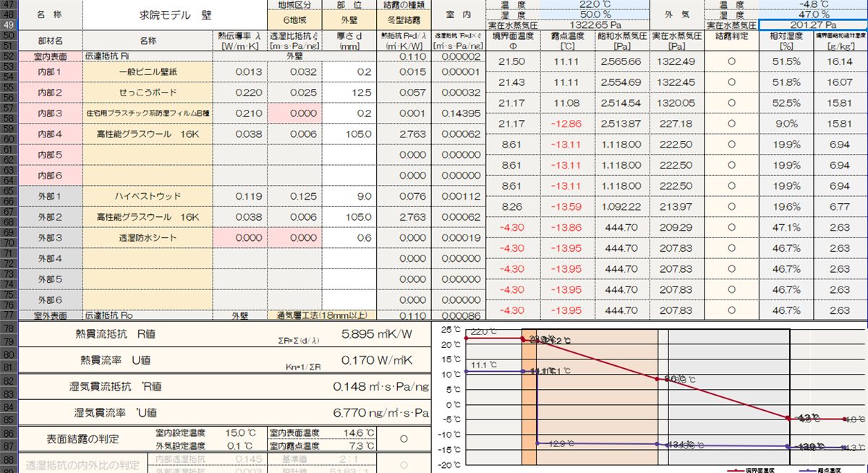
Task: Select the 0.125 vapor resistance value
Action: 295,196
